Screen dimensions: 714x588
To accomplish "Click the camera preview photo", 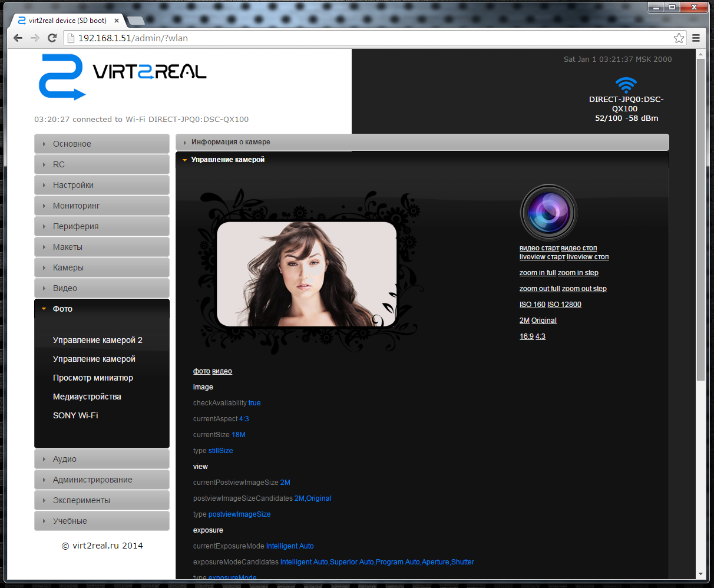I will click(x=307, y=274).
